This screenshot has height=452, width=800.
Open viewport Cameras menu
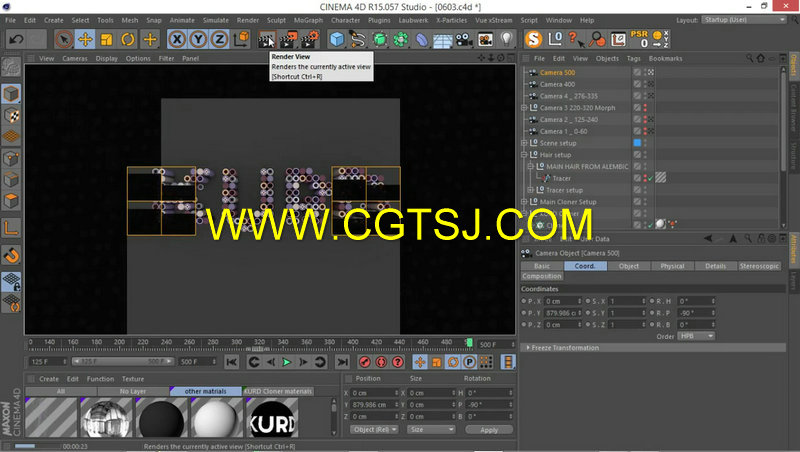pyautogui.click(x=75, y=59)
